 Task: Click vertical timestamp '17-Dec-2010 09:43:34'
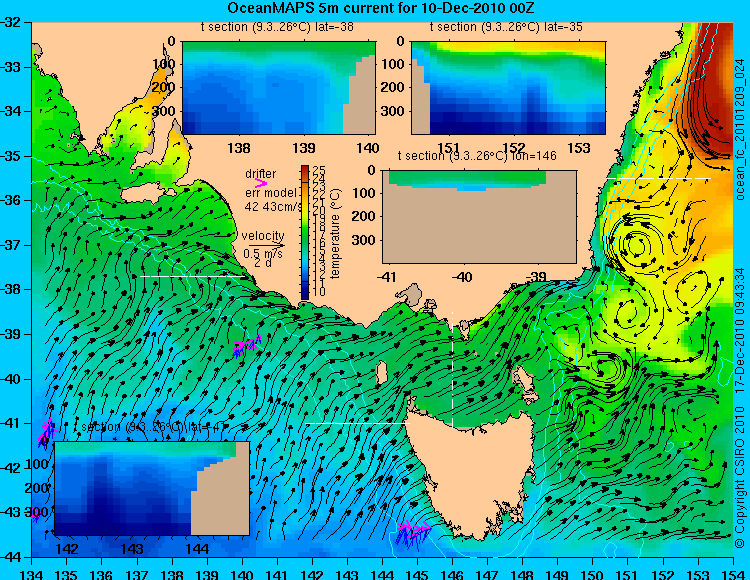(740, 331)
